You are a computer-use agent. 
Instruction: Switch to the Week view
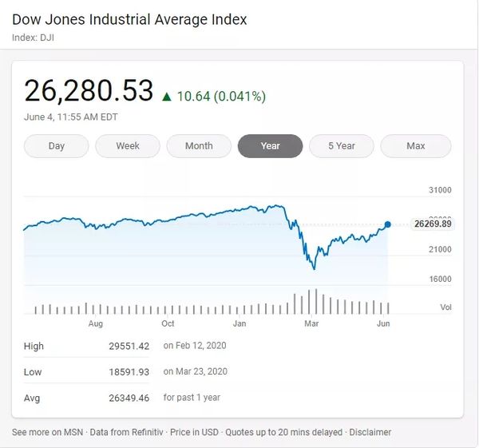click(128, 146)
